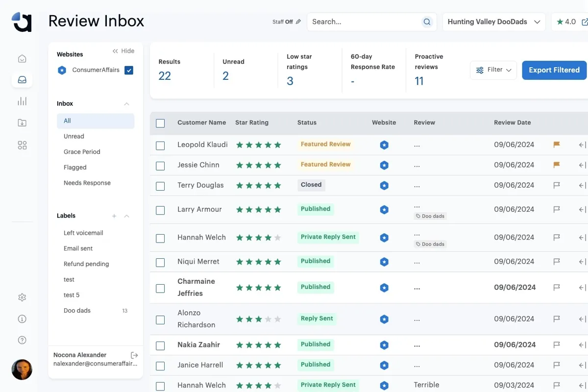Image resolution: width=588 pixels, height=392 pixels.
Task: Collapse the Inbox section chevron
Action: coord(126,104)
